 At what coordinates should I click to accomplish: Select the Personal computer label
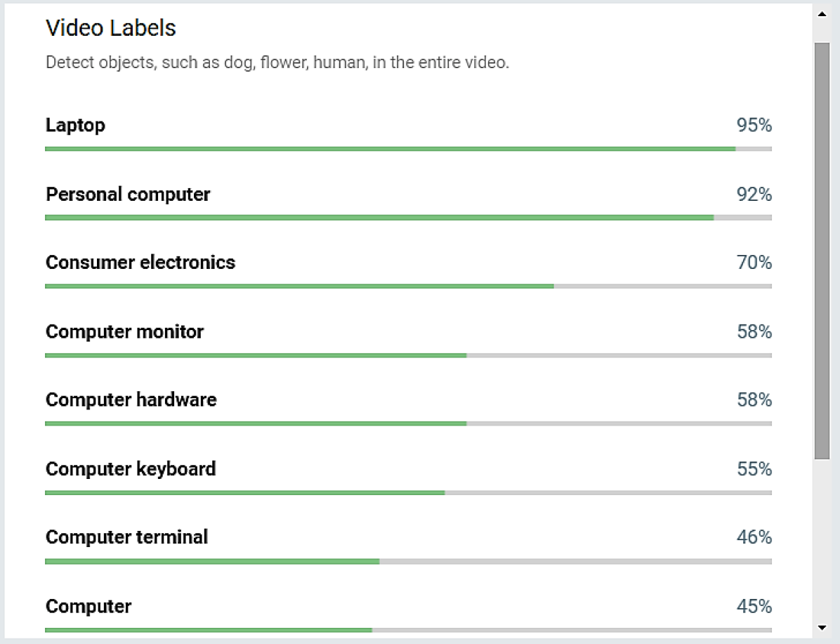pyautogui.click(x=128, y=194)
